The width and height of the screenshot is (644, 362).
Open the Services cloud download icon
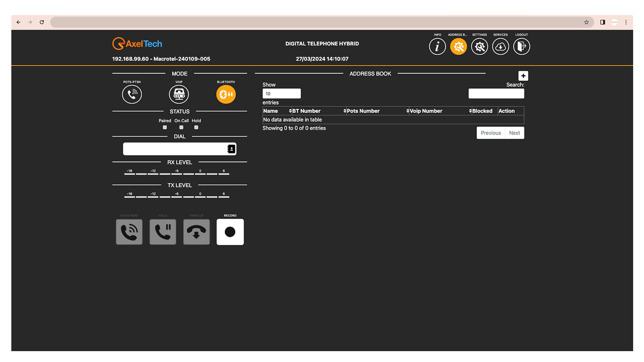[x=500, y=47]
